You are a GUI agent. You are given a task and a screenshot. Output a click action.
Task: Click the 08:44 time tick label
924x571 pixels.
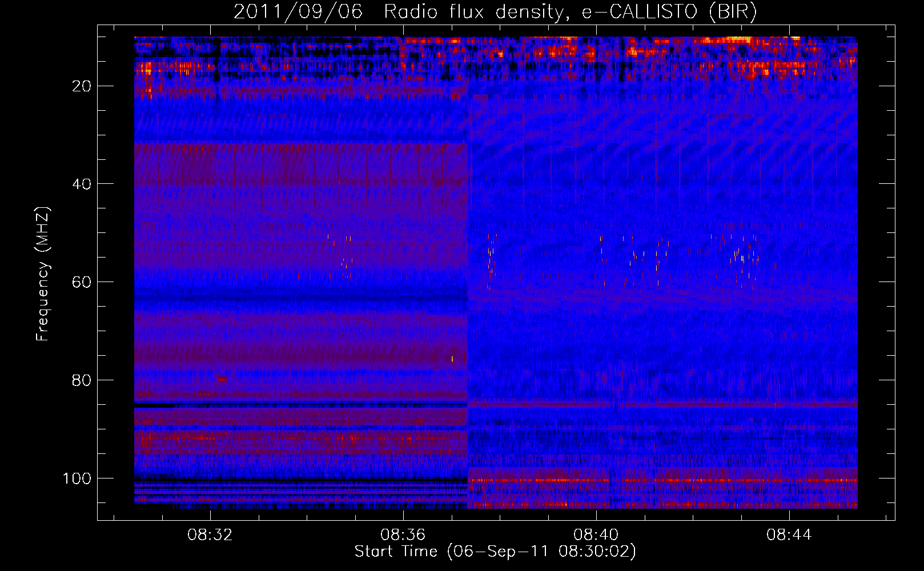pyautogui.click(x=789, y=535)
